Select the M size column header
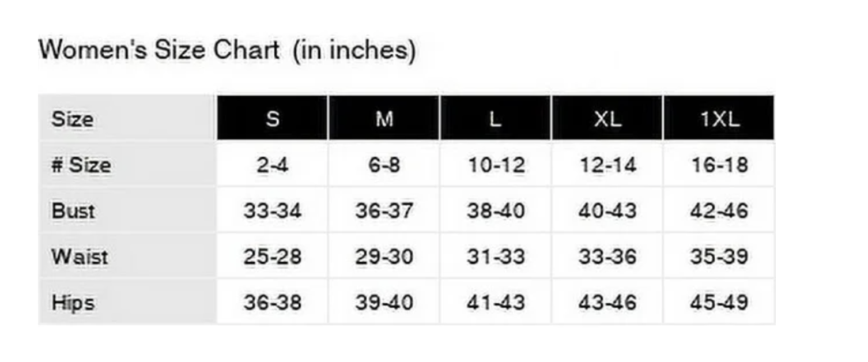Screen dimensions: 868x362 (x=384, y=118)
